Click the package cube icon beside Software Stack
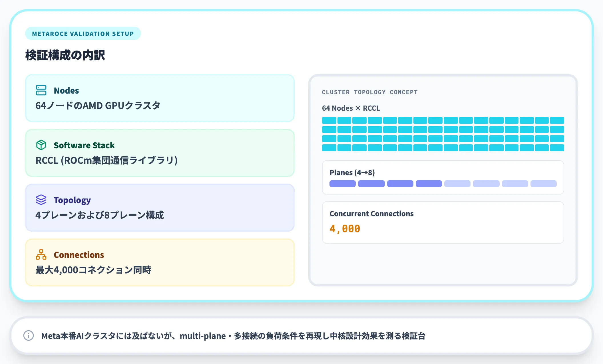 coord(41,145)
